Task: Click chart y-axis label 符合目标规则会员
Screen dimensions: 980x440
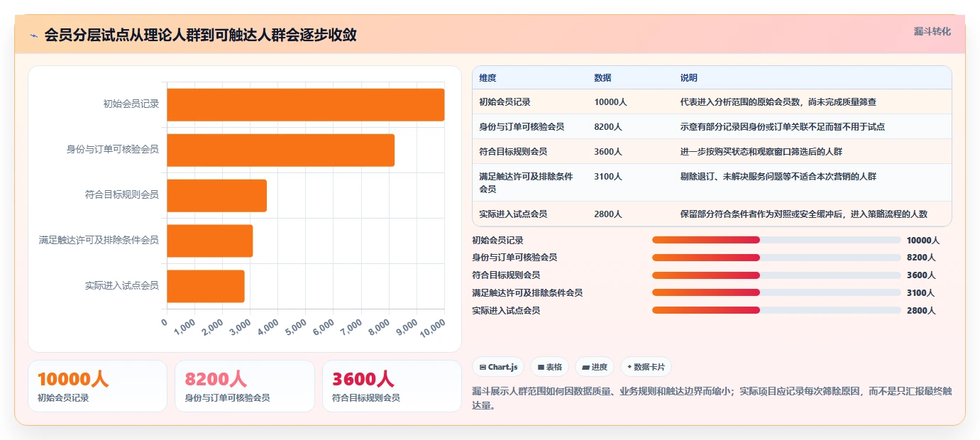Action: 122,195
